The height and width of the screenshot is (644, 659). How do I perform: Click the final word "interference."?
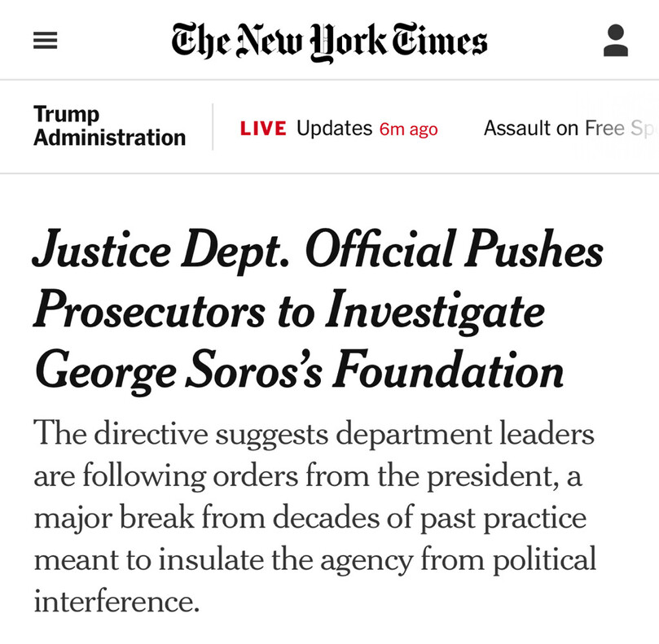pyautogui.click(x=116, y=602)
